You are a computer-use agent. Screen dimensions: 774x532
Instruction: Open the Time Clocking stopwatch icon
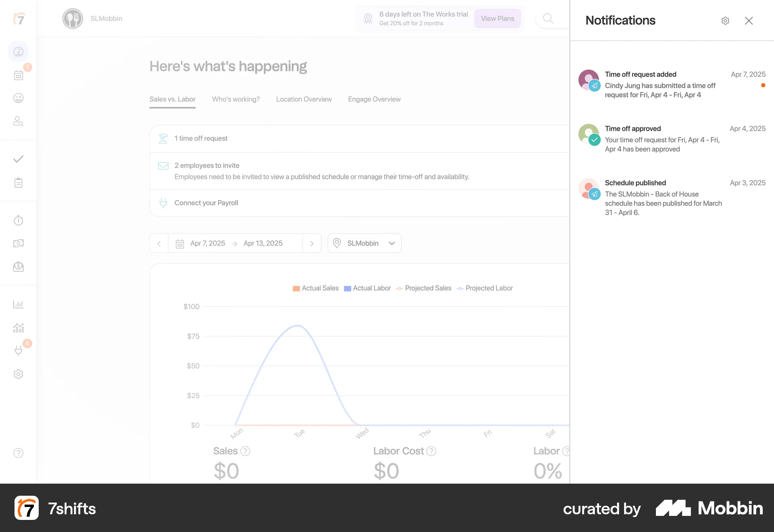[x=19, y=220]
